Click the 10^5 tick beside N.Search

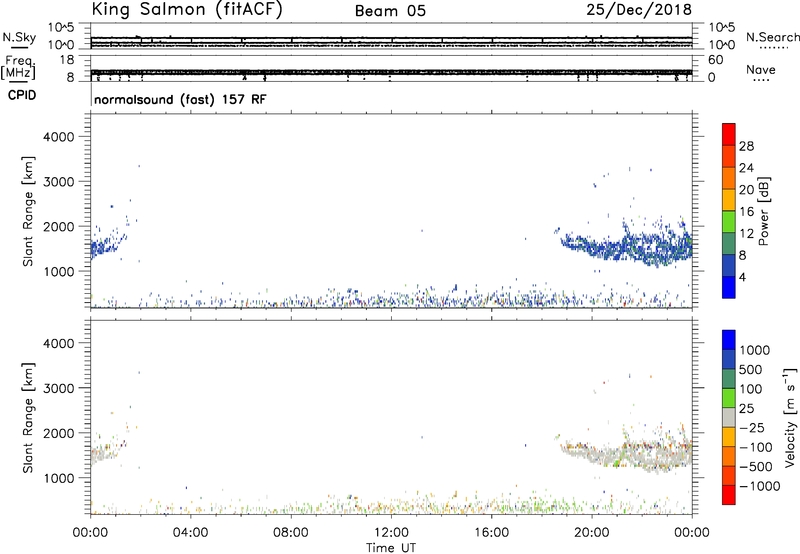tap(721, 28)
